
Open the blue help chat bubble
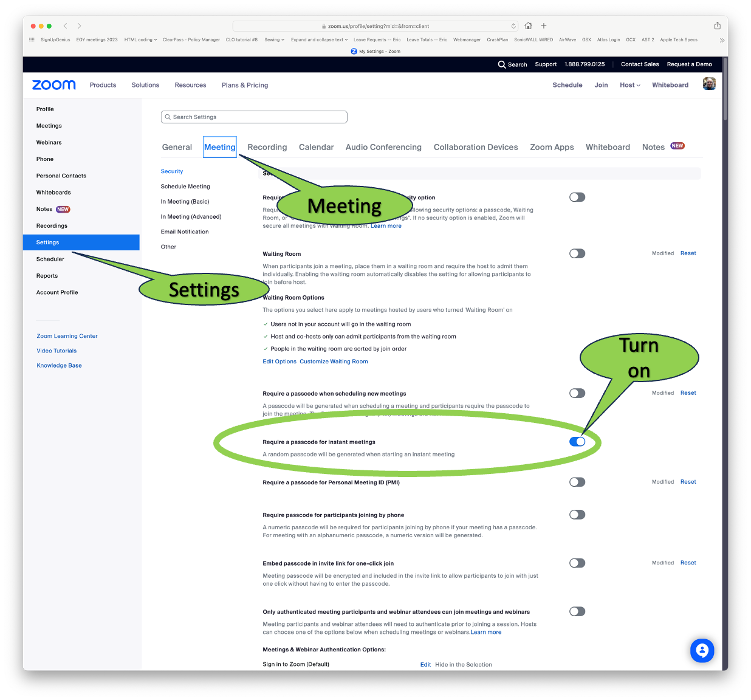click(x=702, y=651)
